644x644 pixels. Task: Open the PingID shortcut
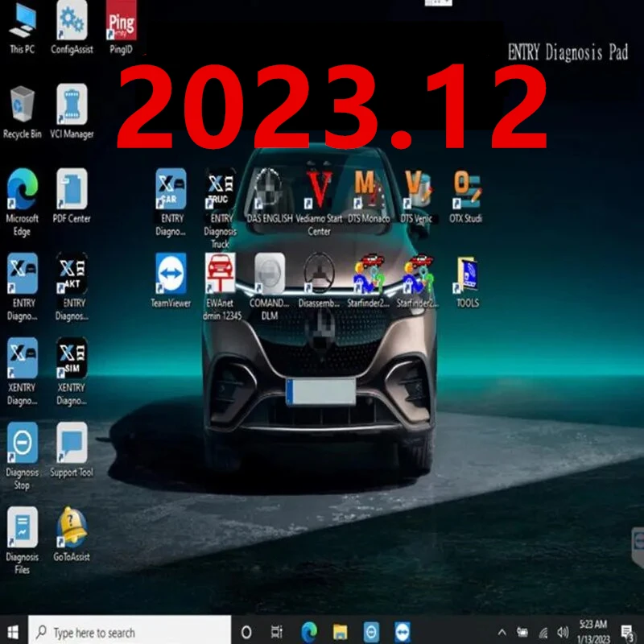click(122, 28)
